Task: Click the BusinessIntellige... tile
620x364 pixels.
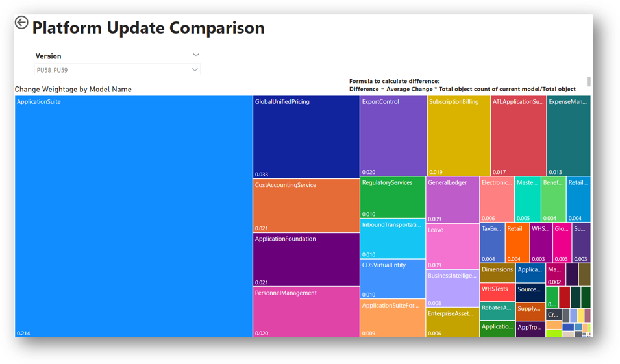Action: click(x=453, y=288)
